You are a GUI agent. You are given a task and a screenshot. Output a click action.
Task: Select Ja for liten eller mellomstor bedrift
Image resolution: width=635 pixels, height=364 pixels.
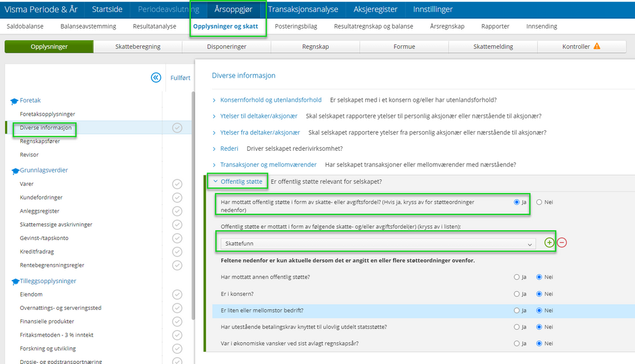click(x=517, y=311)
